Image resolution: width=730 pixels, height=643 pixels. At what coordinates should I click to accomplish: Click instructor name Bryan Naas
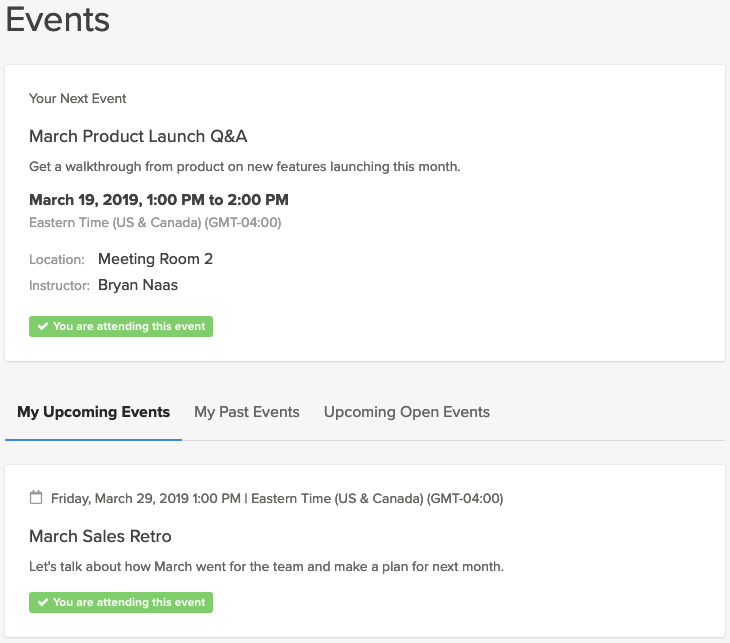(138, 285)
